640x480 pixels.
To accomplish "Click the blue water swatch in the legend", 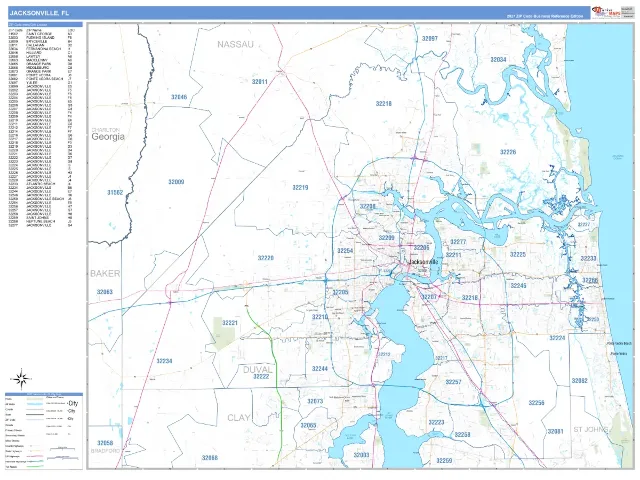I will [x=35, y=404].
